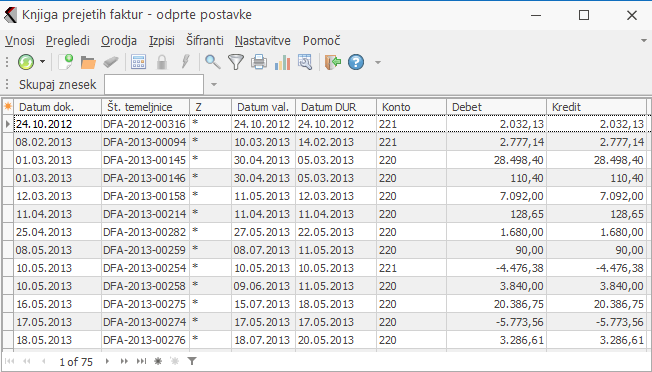Sort by Datum DUR column header

[x=336, y=107]
